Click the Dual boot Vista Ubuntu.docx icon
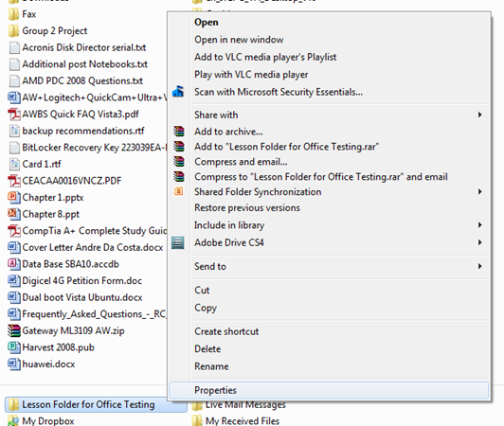The height and width of the screenshot is (426, 504). coord(14,297)
